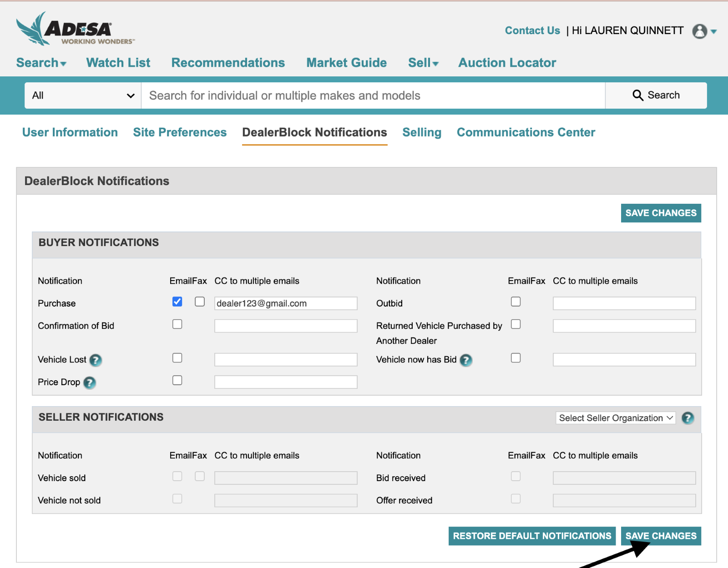Open help icon beside Select Seller Organization

coord(688,418)
